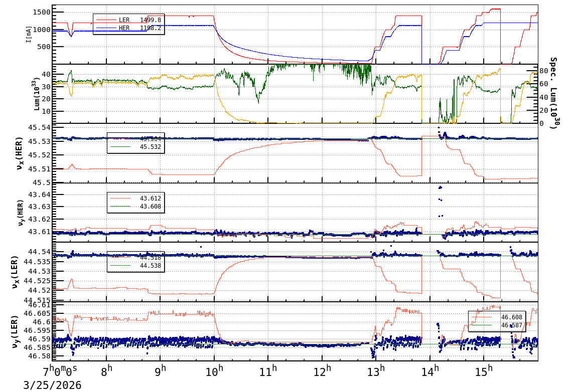The width and height of the screenshot is (579, 392).
Task: Click the 46.6 tick label
Action: click(42, 322)
